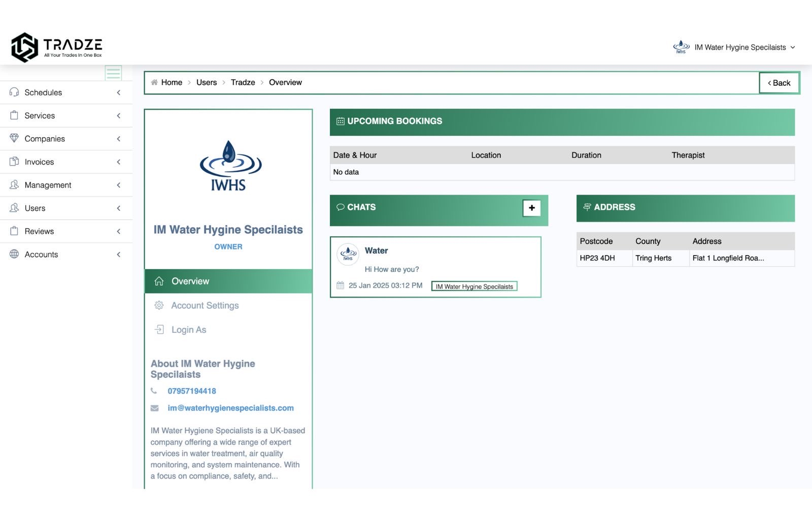Click the calendar icon in Upcoming Bookings header

point(341,121)
